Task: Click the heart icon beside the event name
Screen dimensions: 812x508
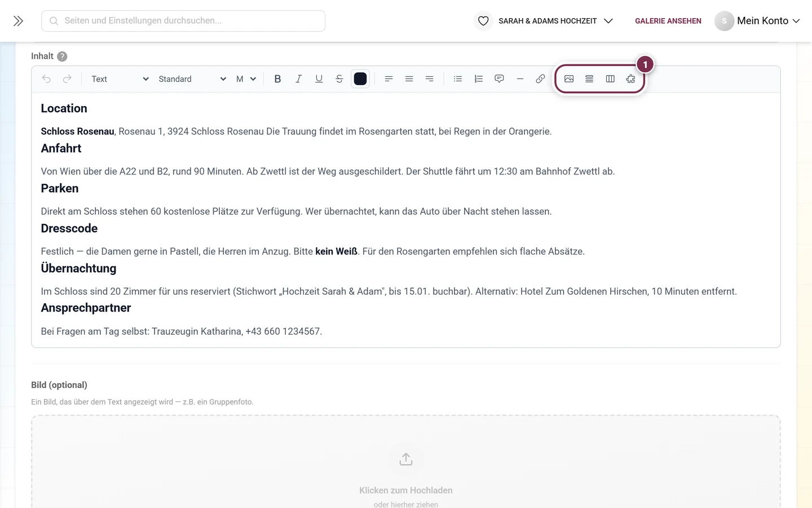Action: tap(483, 21)
